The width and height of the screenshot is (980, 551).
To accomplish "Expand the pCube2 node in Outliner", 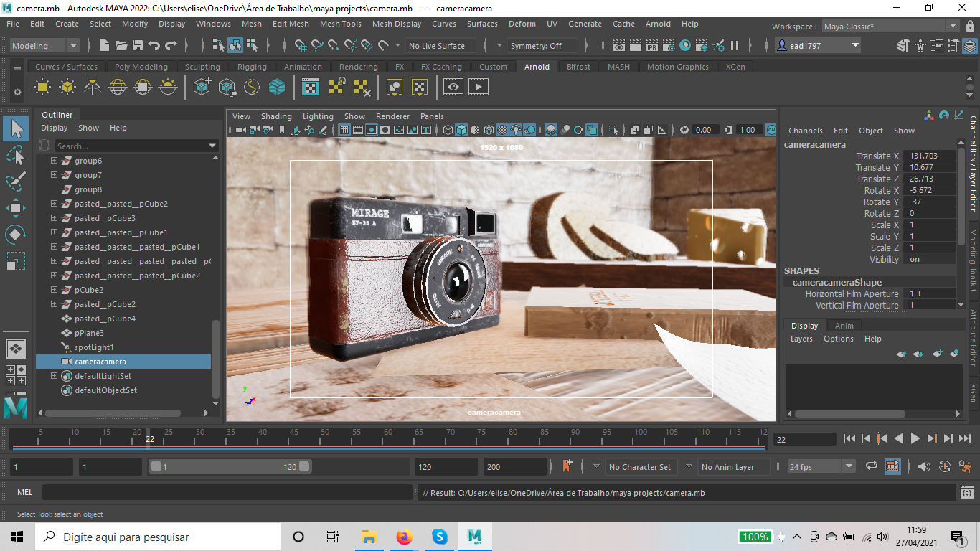I will [54, 290].
